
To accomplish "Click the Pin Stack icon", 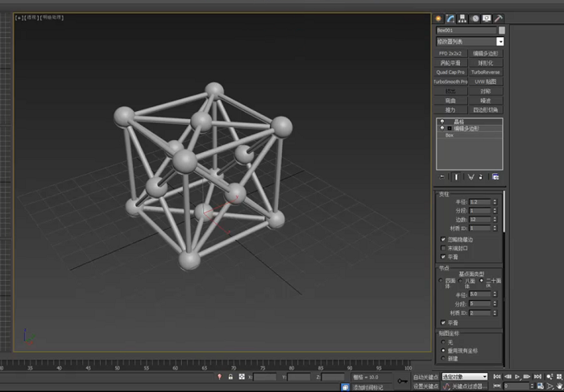I will tap(442, 177).
